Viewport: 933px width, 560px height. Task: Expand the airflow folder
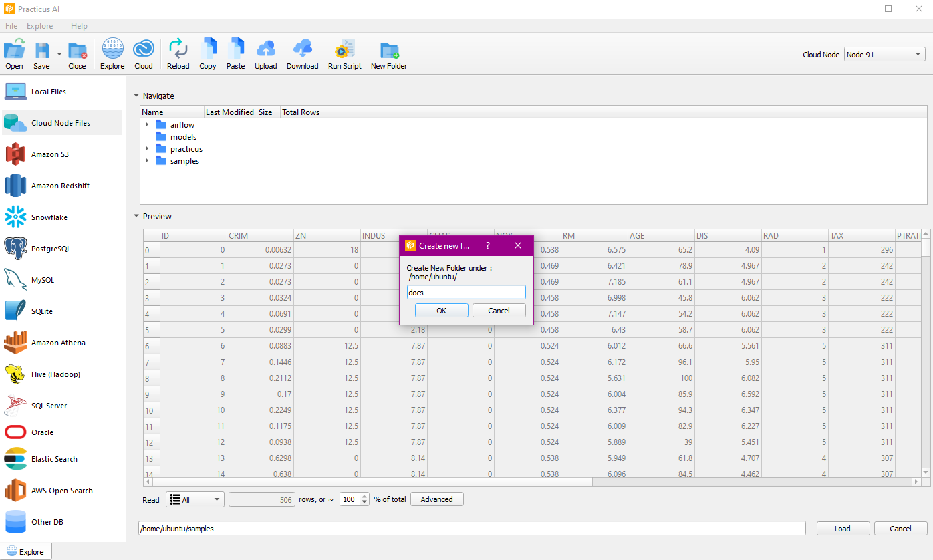tap(146, 125)
